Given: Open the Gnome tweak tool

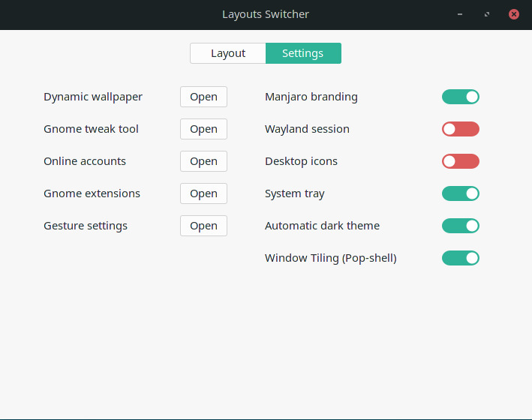Looking at the screenshot, I should pos(203,129).
